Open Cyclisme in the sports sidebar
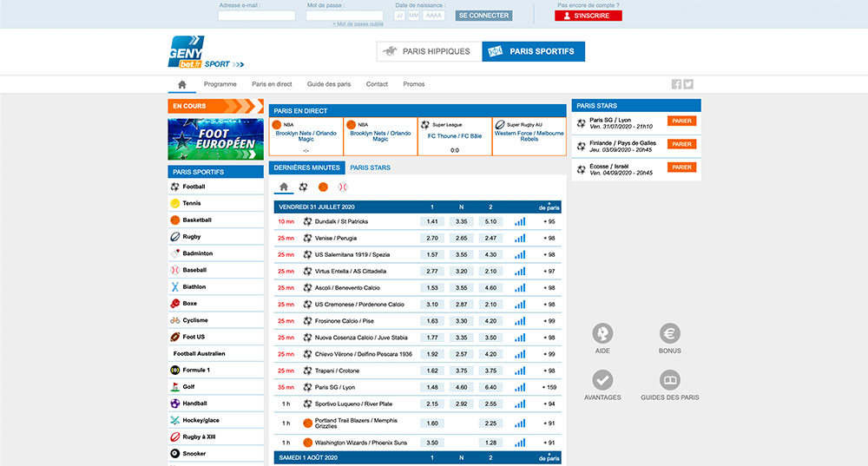 tap(216, 320)
